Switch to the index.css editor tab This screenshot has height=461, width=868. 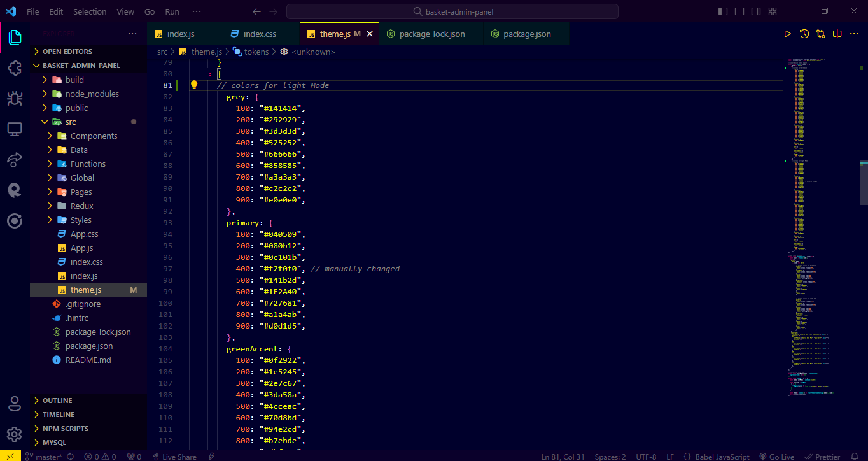(x=260, y=34)
